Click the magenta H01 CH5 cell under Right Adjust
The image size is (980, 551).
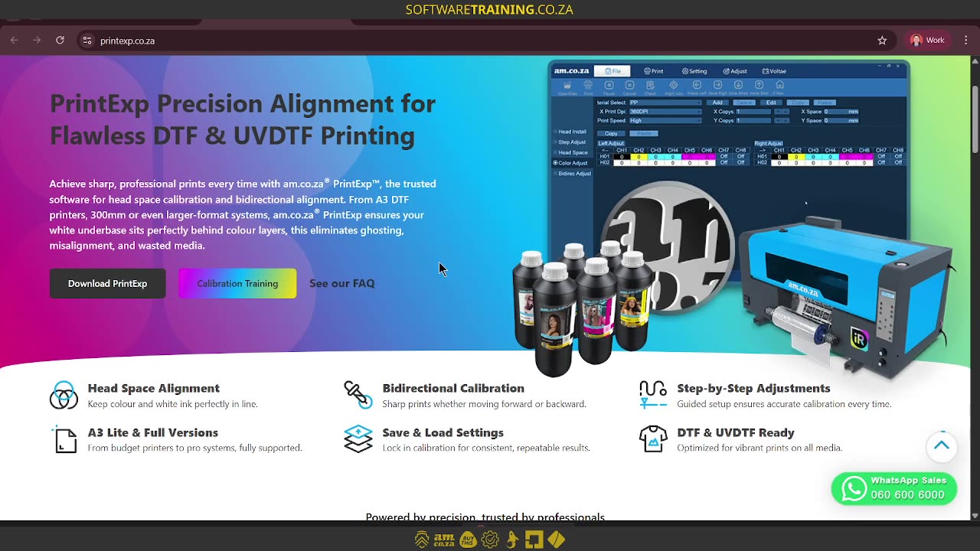coord(847,157)
